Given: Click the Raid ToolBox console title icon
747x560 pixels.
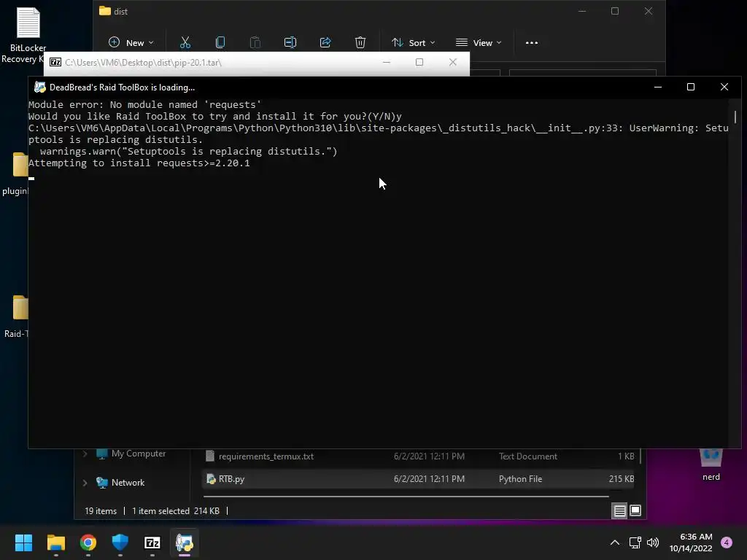Looking at the screenshot, I should [40, 87].
